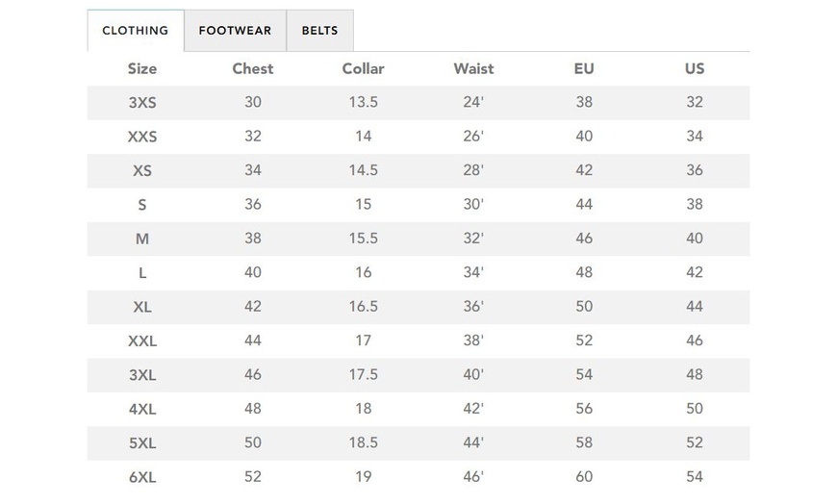Select the XXS size row label
The image size is (837, 504).
tap(142, 137)
